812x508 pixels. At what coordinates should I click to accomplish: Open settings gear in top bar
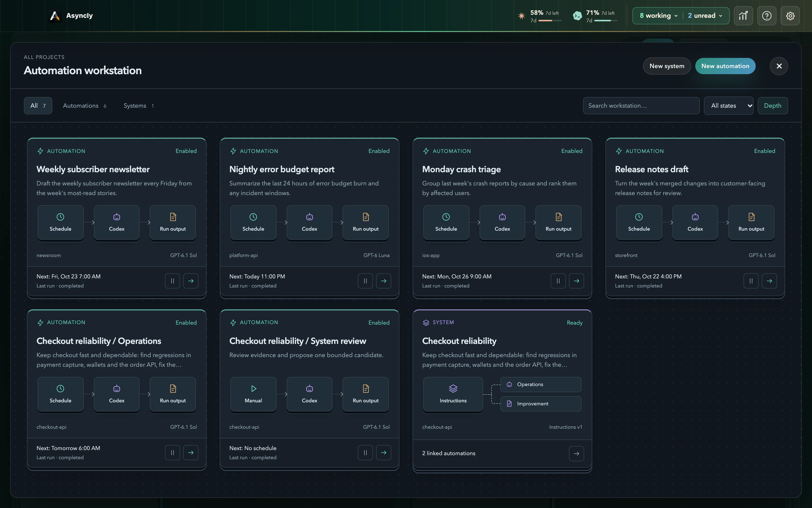click(790, 16)
